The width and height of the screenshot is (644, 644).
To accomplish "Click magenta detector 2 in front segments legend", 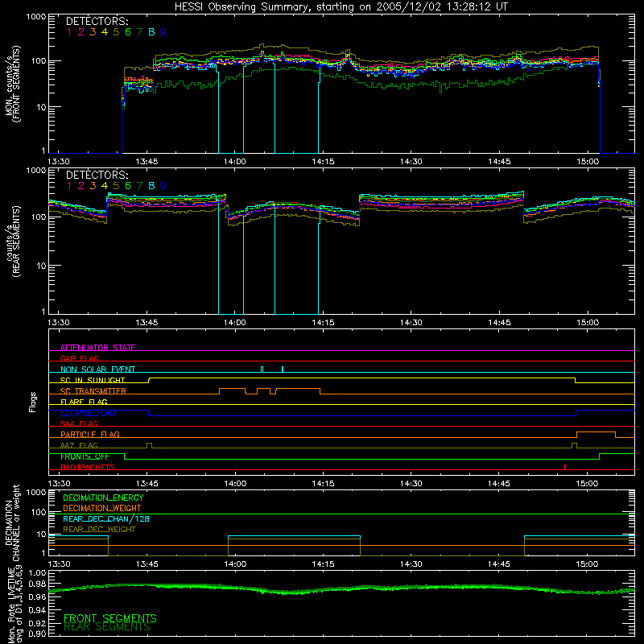I will (x=81, y=32).
